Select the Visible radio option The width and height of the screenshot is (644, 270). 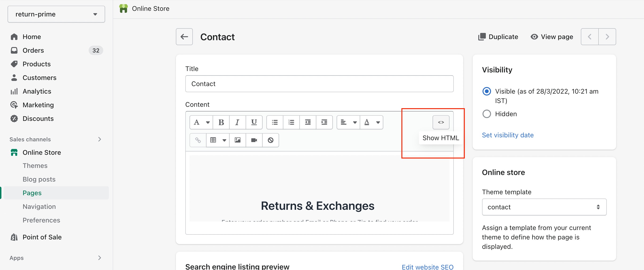487,91
